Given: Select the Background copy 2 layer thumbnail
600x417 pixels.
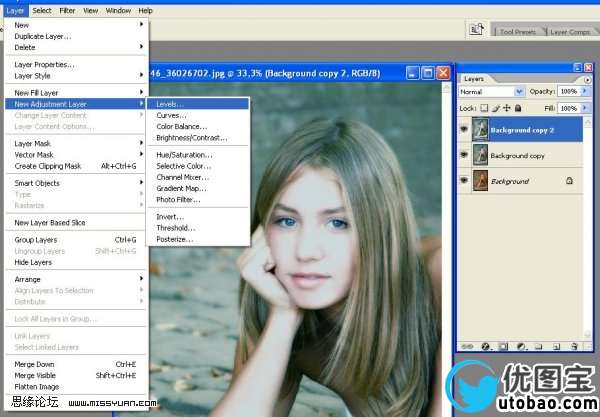Looking at the screenshot, I should 480,129.
